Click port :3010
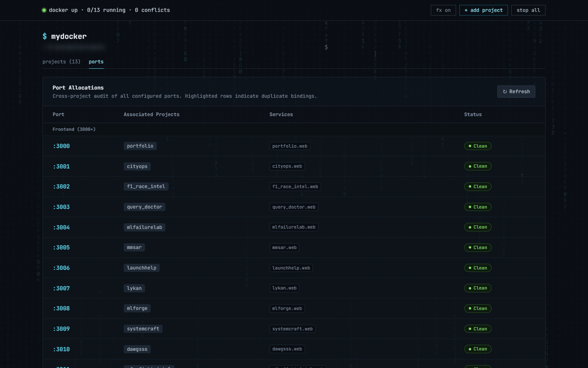Viewport: 588px width, 368px height. 61,349
